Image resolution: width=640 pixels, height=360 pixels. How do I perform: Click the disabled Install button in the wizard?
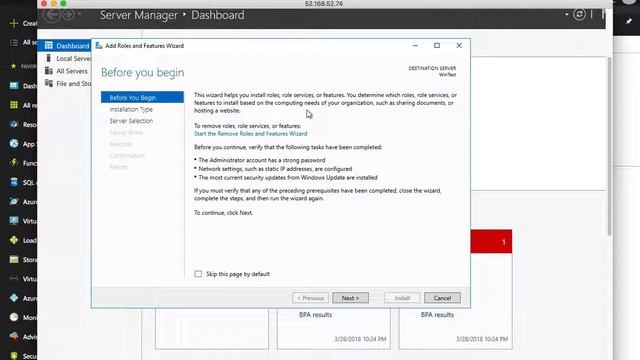pos(402,298)
